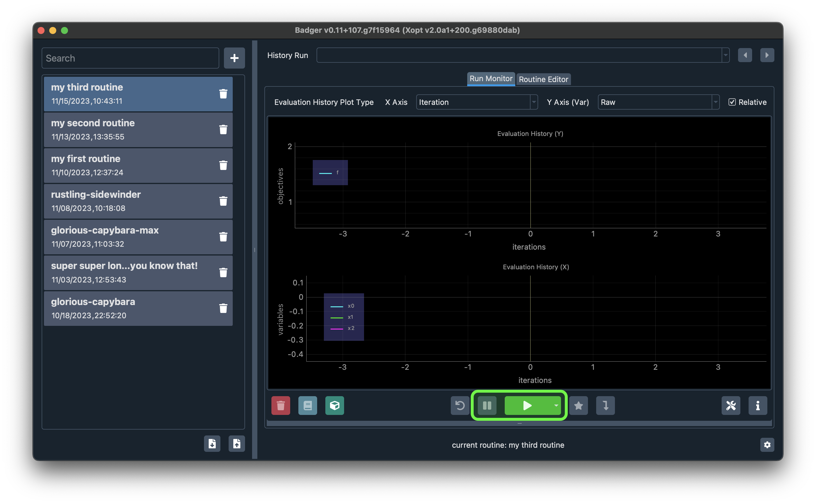Screen dimensions: 816x504
Task: Click the routine Search field
Action: 130,58
